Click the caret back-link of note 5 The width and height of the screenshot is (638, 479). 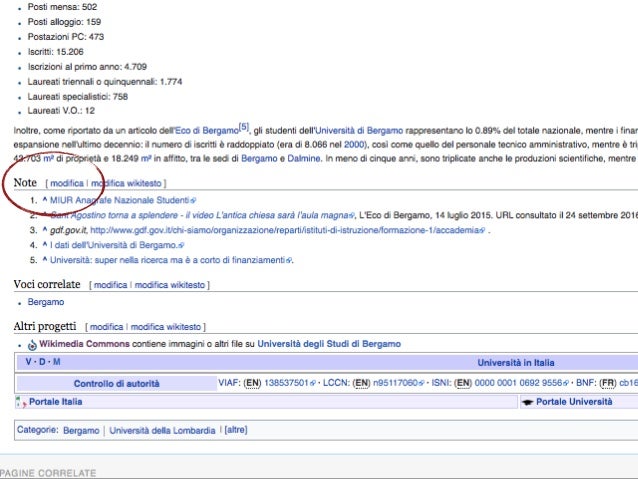pos(45,259)
